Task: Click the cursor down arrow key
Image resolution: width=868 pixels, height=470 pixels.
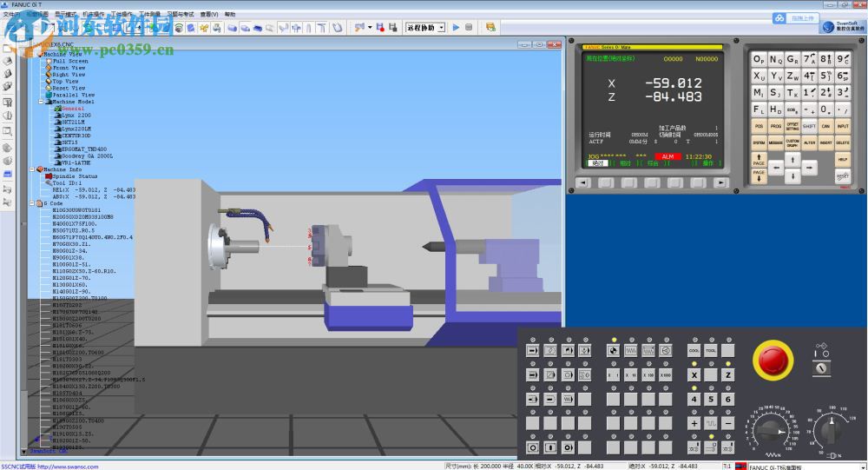Action: [792, 176]
